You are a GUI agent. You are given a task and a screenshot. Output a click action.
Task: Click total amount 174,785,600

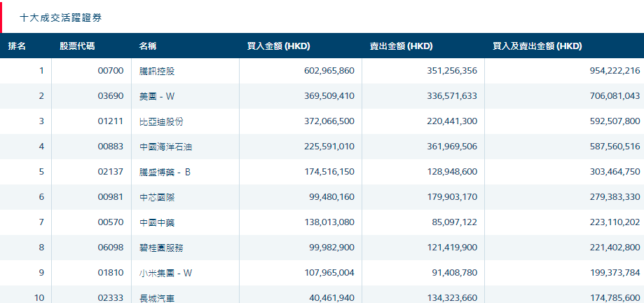(615, 297)
